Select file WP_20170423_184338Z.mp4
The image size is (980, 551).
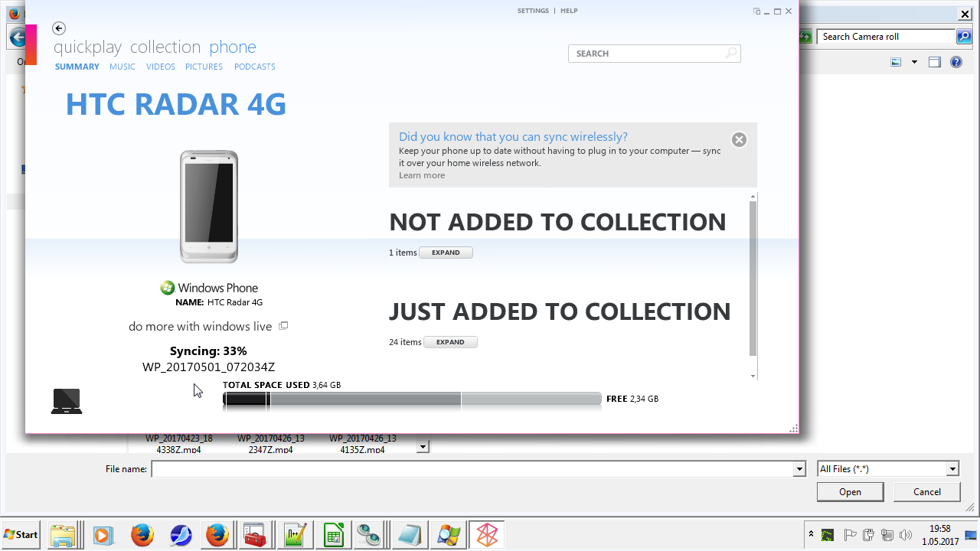pyautogui.click(x=179, y=445)
